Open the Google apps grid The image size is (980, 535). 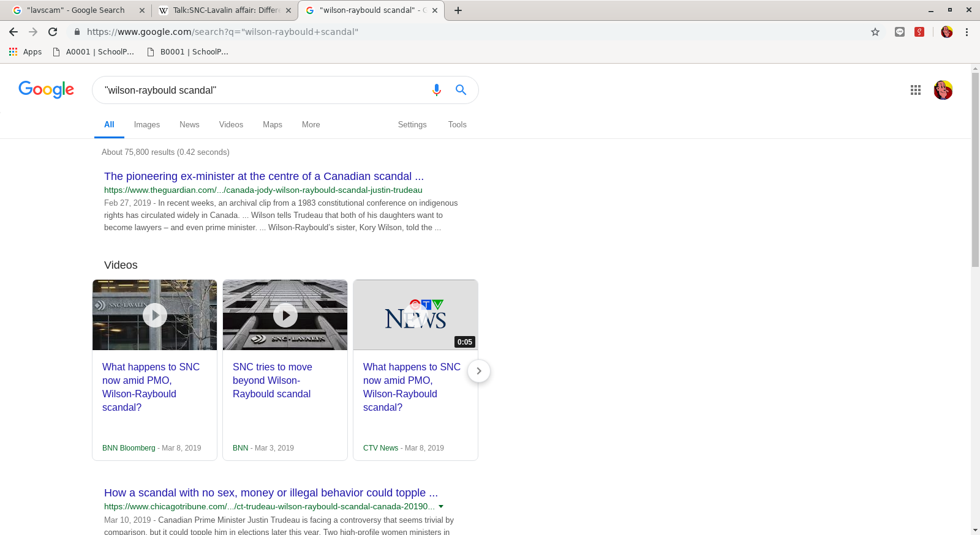pyautogui.click(x=916, y=90)
